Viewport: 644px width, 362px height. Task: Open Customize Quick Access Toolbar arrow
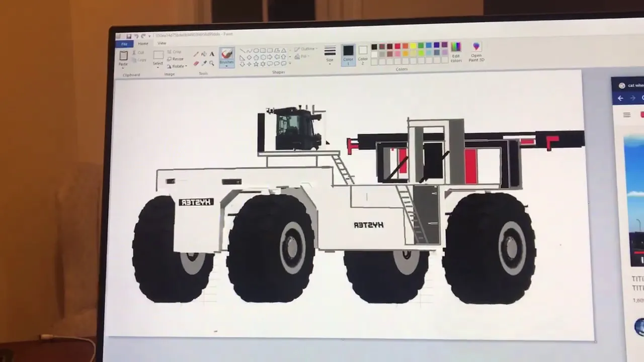tap(149, 36)
